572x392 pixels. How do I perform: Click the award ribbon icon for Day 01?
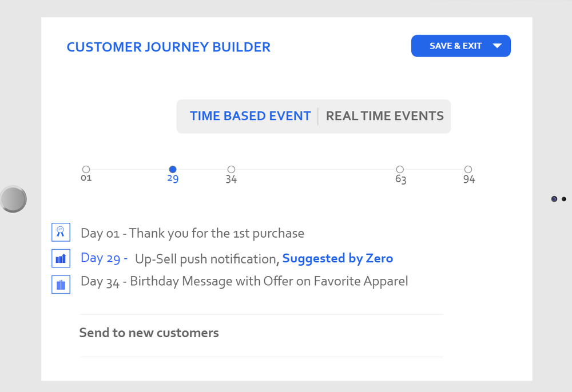tap(61, 232)
